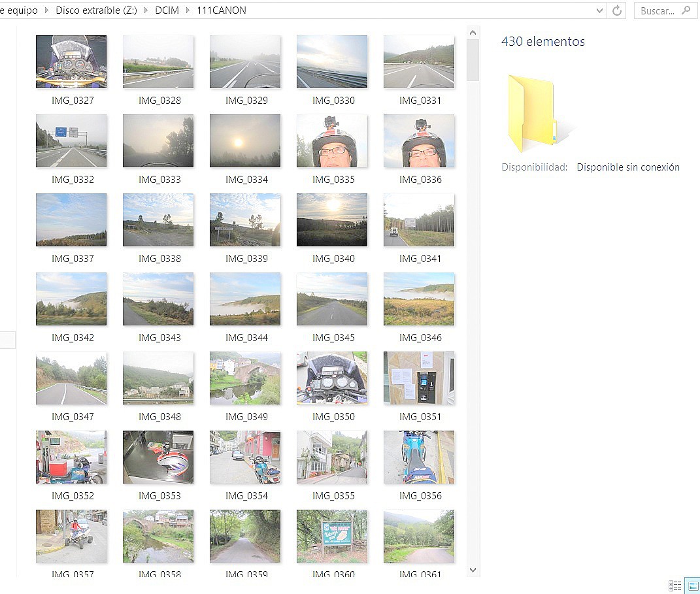Switch to details view icon

click(x=675, y=586)
